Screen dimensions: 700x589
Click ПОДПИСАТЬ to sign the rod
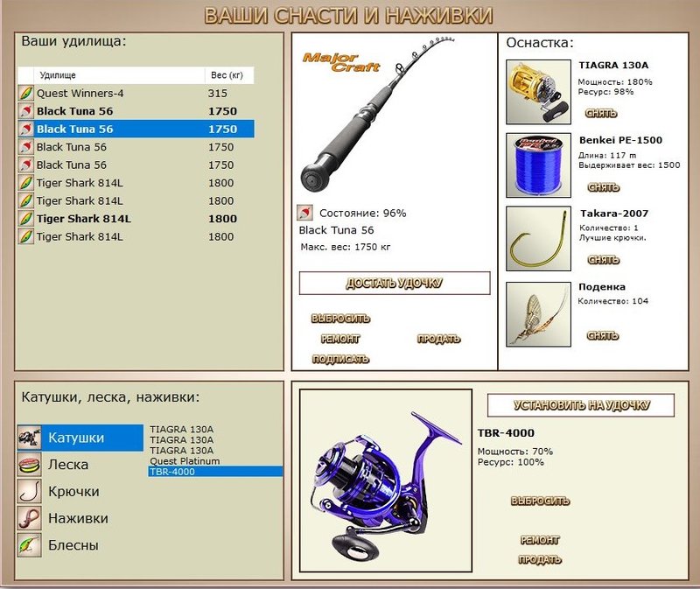(340, 359)
